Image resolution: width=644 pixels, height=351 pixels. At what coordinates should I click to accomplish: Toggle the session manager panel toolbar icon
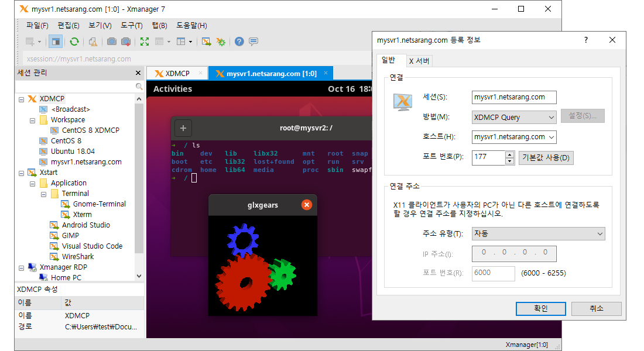coord(56,42)
